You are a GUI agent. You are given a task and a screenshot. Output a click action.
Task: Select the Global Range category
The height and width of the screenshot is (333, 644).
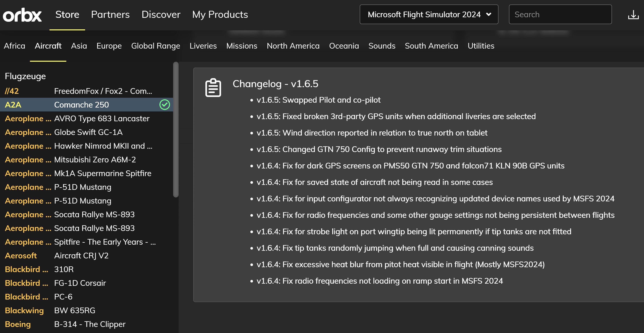[x=156, y=46]
